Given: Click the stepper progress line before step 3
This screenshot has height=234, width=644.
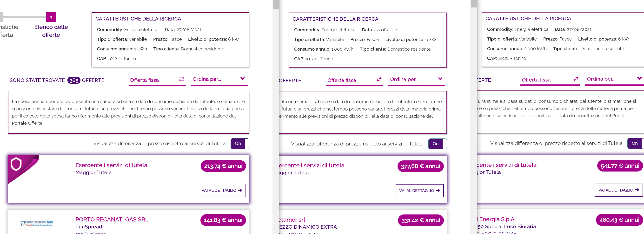Looking at the screenshot, I should tap(25, 17).
